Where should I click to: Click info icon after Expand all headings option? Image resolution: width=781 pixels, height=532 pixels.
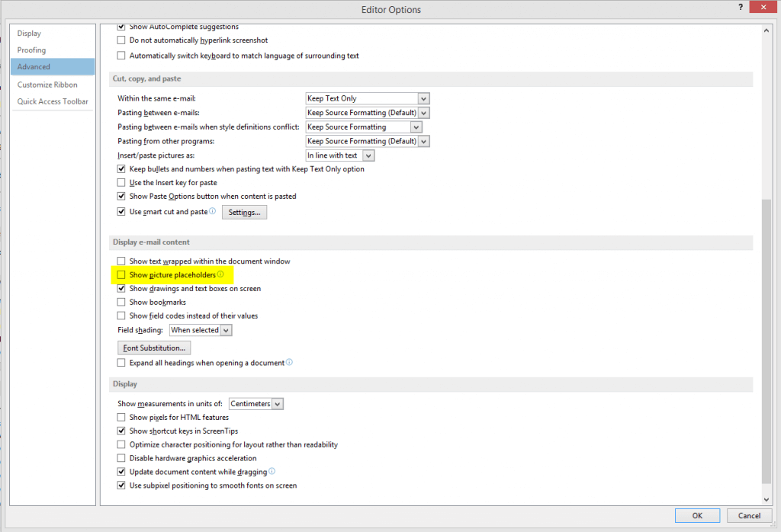click(289, 362)
